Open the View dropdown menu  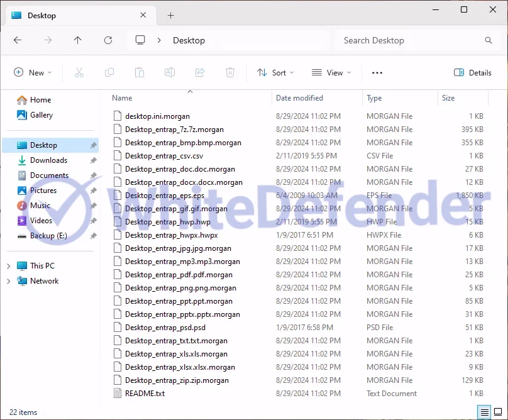(x=331, y=73)
